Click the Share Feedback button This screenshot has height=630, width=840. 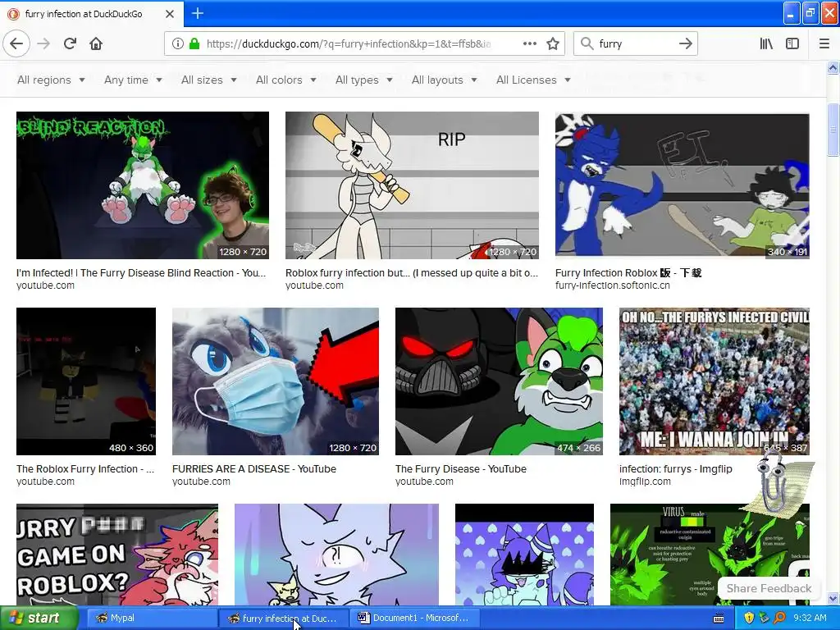769,588
